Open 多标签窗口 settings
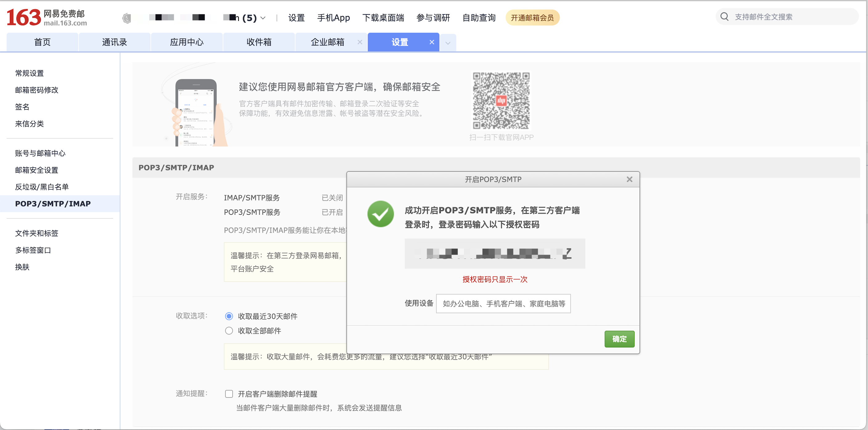This screenshot has width=868, height=430. 33,250
